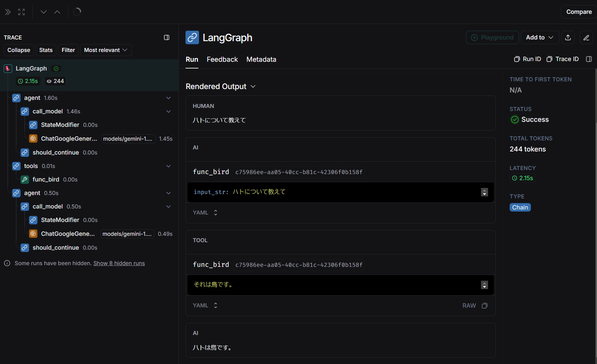
Task: Show 8 hidden runs link
Action: (x=119, y=263)
